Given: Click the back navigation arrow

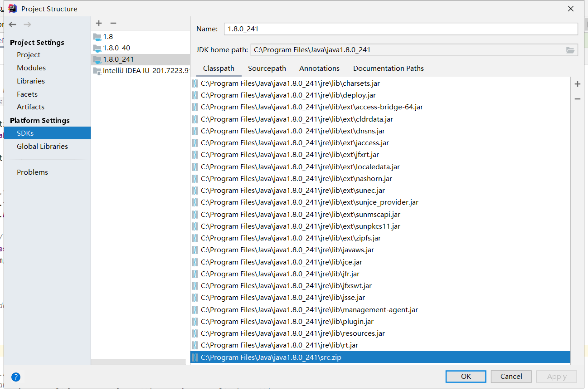Looking at the screenshot, I should pyautogui.click(x=13, y=24).
